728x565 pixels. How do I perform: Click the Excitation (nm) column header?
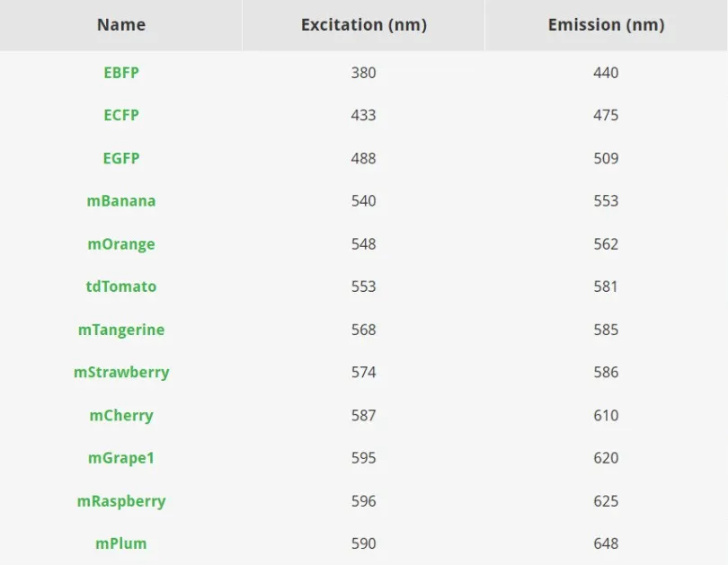tap(363, 24)
